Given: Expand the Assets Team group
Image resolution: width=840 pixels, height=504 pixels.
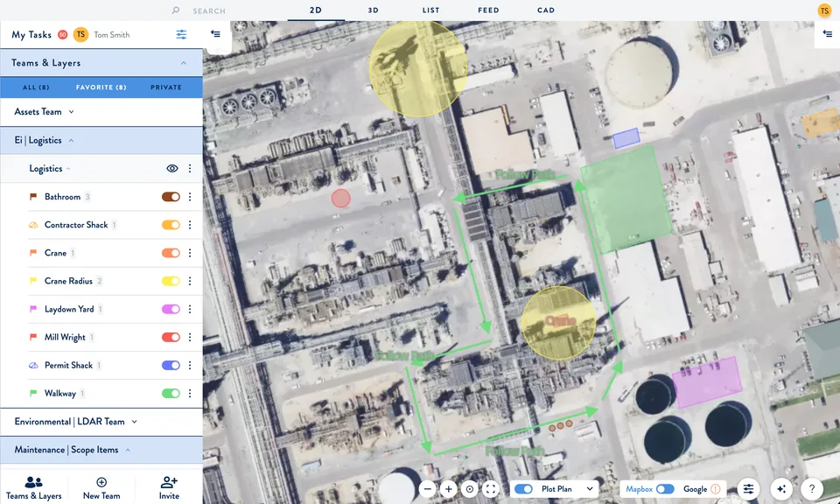Looking at the screenshot, I should click(x=71, y=112).
